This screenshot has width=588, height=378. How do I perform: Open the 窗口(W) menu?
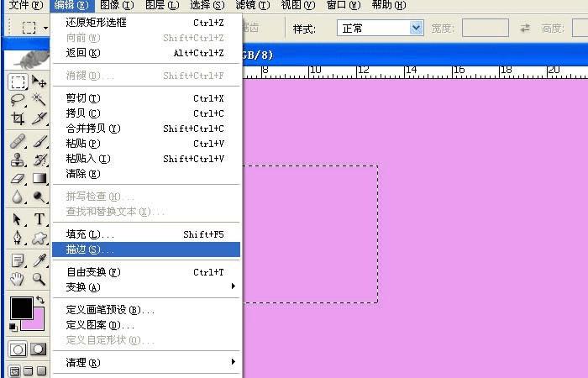343,5
